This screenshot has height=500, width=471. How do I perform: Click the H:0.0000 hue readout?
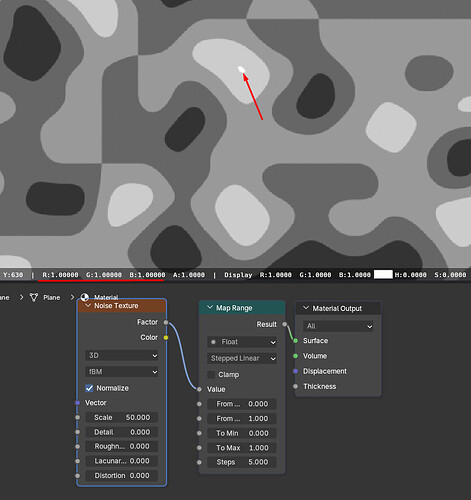pos(410,275)
